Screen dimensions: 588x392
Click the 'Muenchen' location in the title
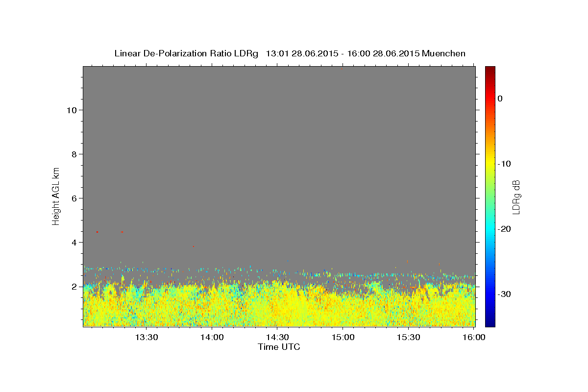pyautogui.click(x=443, y=53)
